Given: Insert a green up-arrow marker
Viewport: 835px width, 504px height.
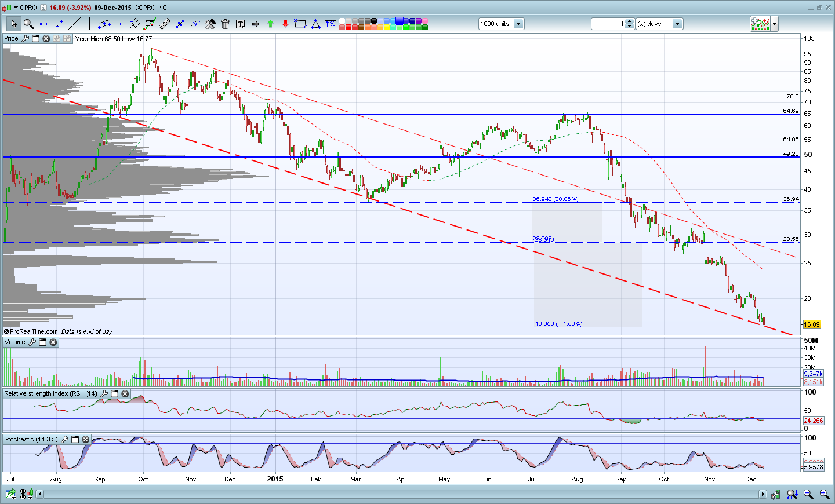Looking at the screenshot, I should coord(270,24).
